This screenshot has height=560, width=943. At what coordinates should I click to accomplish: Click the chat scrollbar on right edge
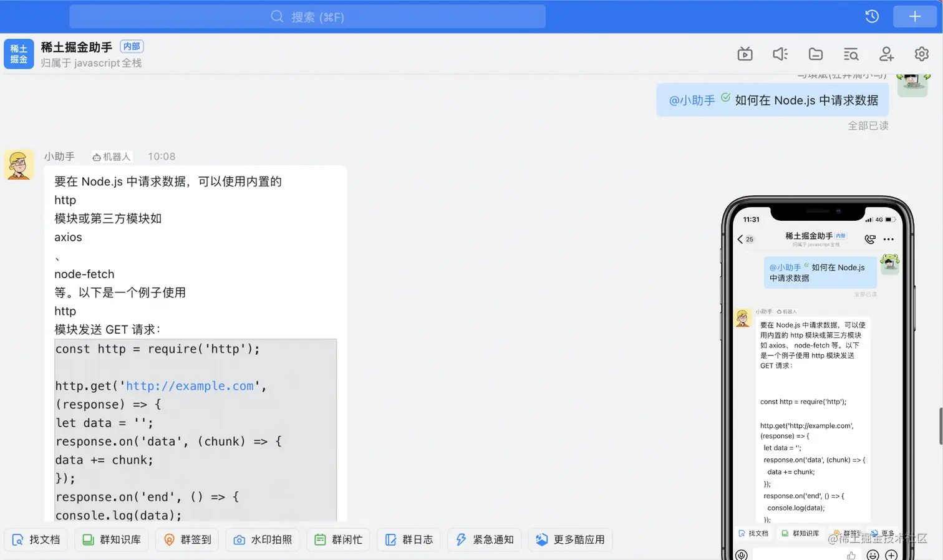tap(941, 427)
